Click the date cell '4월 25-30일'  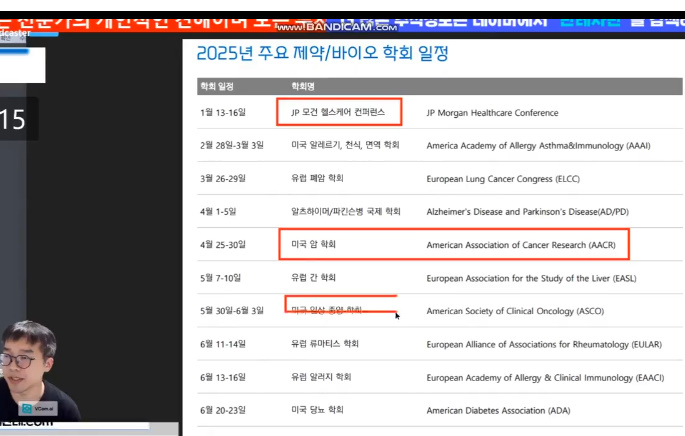click(223, 245)
